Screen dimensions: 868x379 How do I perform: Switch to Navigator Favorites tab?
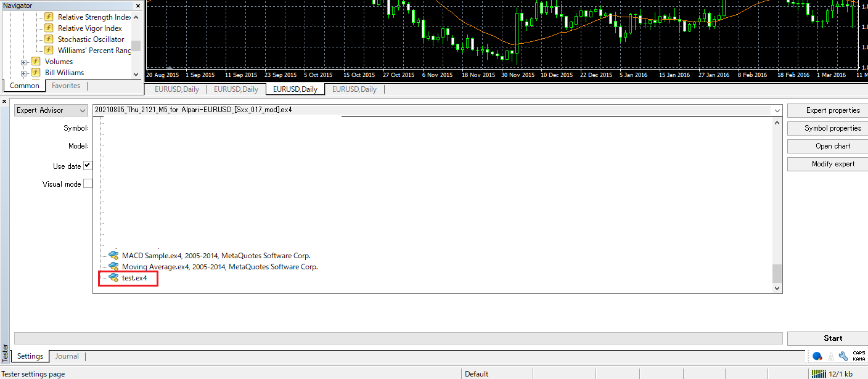tap(66, 86)
